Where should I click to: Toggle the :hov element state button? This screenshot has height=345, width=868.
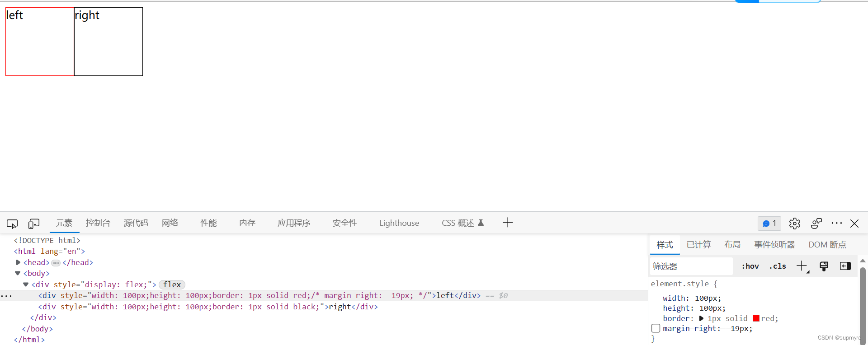750,266
